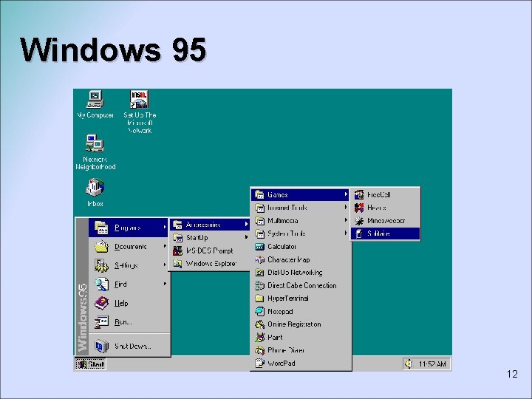Select StartUp in Programs submenu
The image size is (532, 399).
(x=210, y=237)
